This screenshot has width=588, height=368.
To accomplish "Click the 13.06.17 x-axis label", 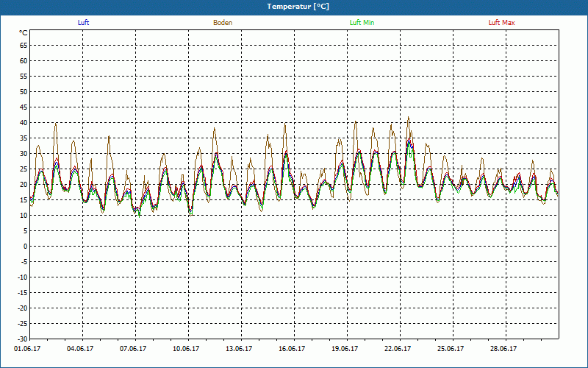I will click(240, 349).
